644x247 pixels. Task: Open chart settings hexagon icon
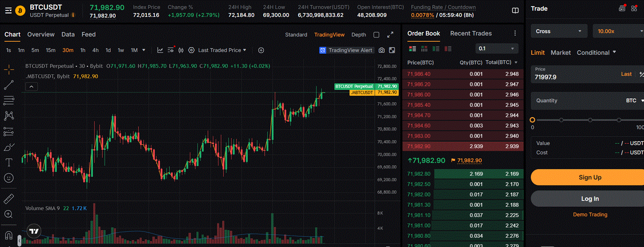pyautogui.click(x=191, y=50)
